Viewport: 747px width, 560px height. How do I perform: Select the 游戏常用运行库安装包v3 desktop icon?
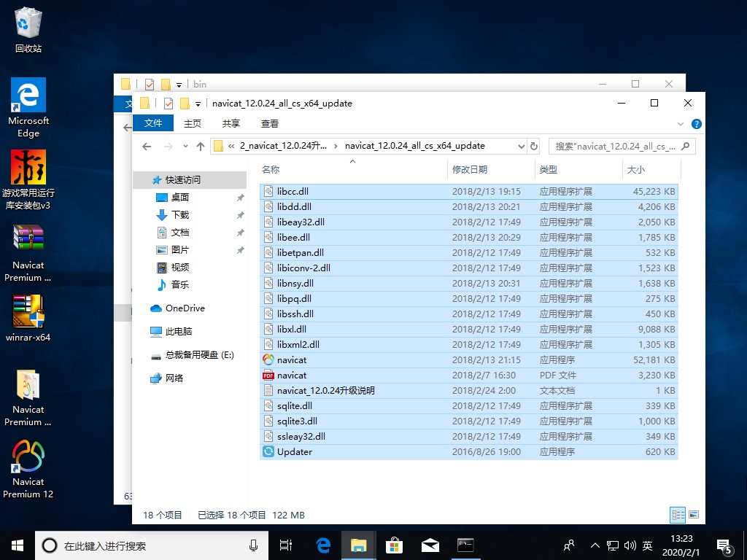[x=28, y=180]
